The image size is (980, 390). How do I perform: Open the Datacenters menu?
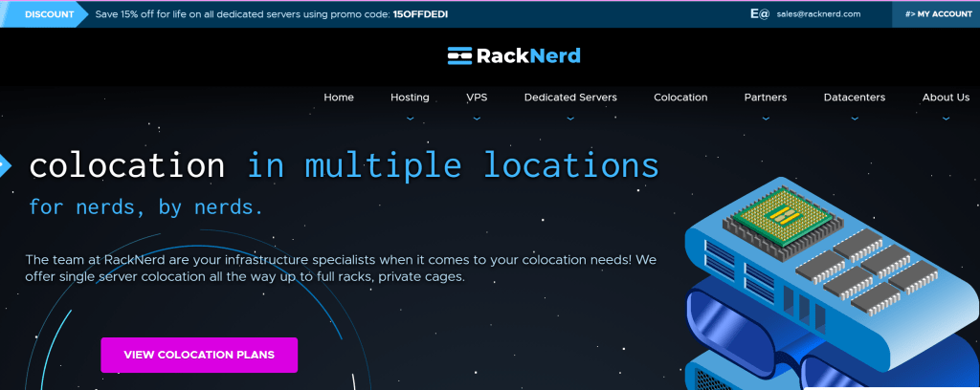point(855,97)
